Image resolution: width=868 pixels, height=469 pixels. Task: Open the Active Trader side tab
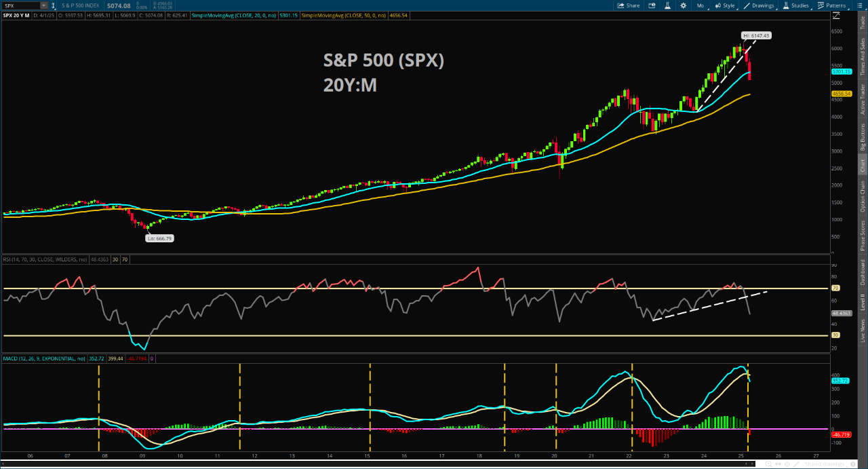(863, 99)
